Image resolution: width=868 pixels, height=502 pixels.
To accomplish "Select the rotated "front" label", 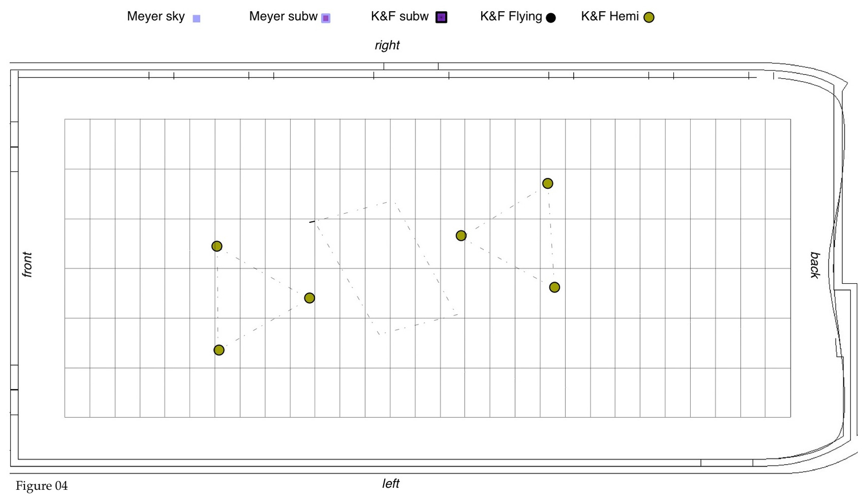I will (x=27, y=264).
